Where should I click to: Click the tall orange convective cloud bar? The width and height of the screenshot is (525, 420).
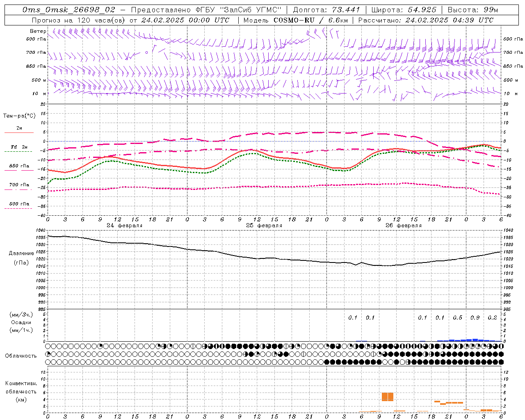click(388, 397)
